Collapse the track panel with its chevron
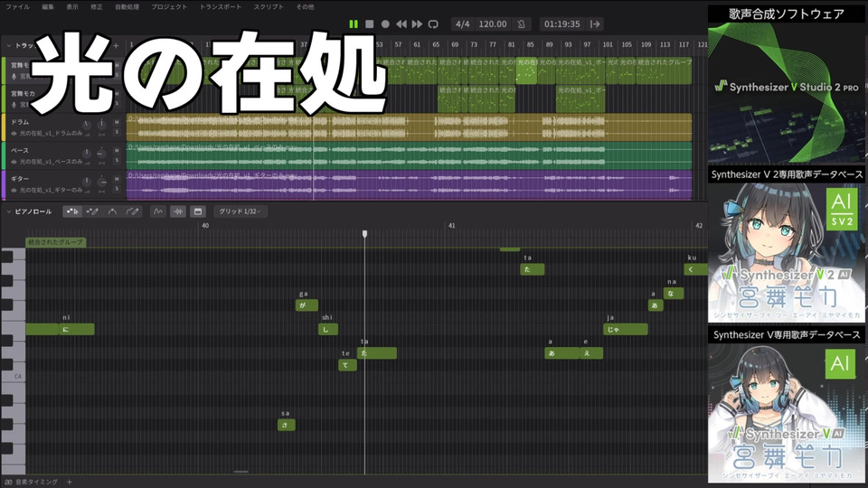This screenshot has height=488, width=868. (x=9, y=45)
